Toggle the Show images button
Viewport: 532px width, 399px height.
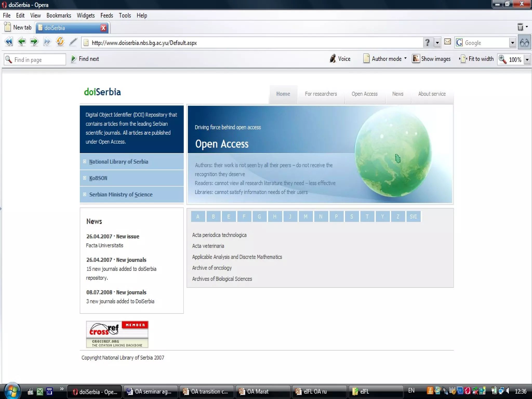click(x=431, y=59)
